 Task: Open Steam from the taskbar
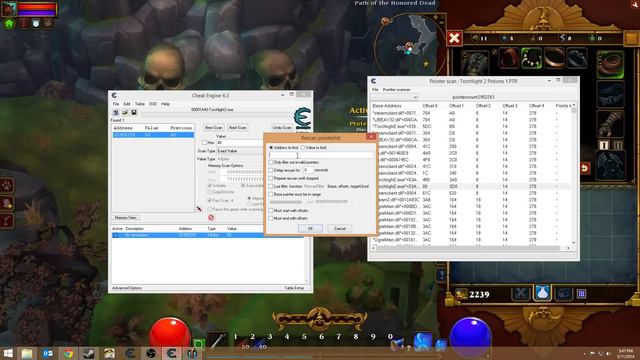tap(89, 353)
